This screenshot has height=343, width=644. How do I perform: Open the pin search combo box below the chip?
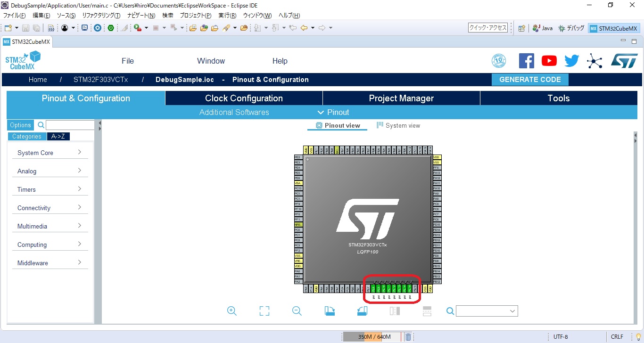(x=487, y=311)
